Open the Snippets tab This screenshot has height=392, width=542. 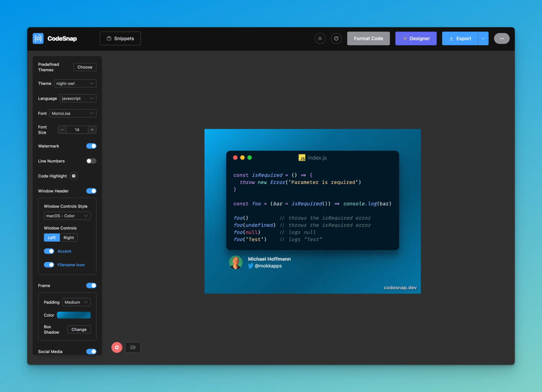point(120,38)
